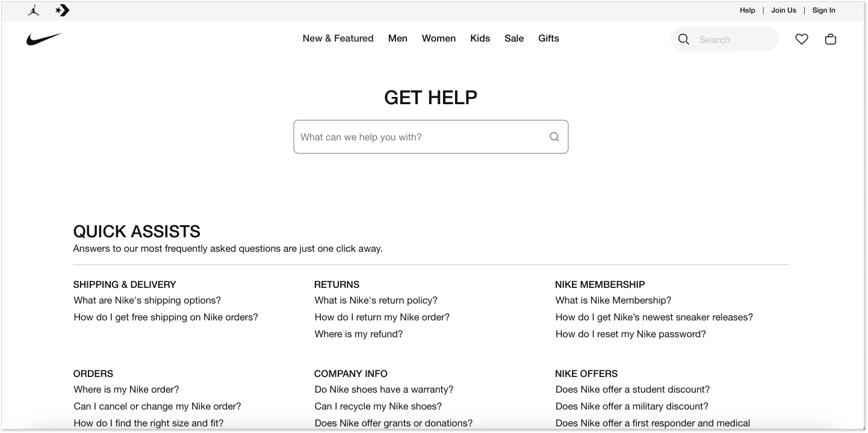The image size is (868, 433).
Task: Open 'Can I recycle my Nike shoes?'
Action: (x=378, y=407)
